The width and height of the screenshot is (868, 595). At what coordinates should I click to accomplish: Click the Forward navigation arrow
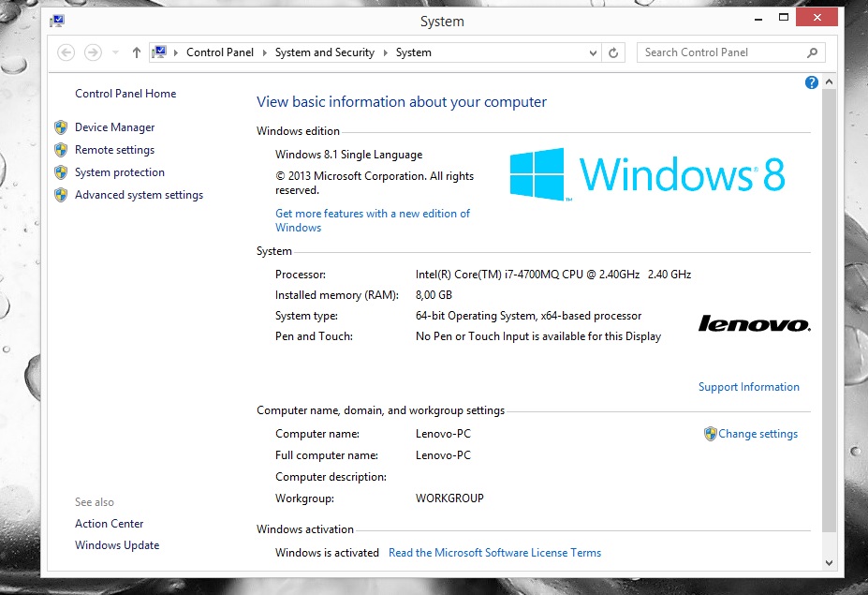pos(93,52)
